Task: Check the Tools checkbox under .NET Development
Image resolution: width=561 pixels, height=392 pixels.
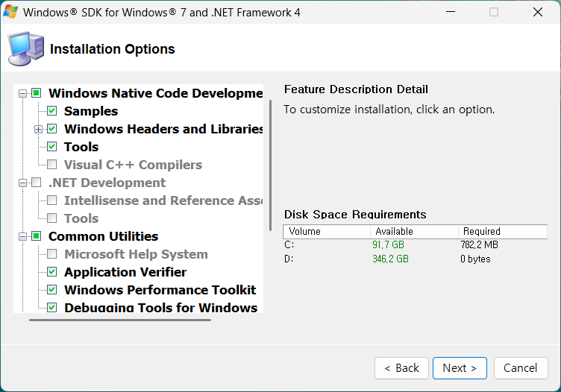Action: (52, 218)
